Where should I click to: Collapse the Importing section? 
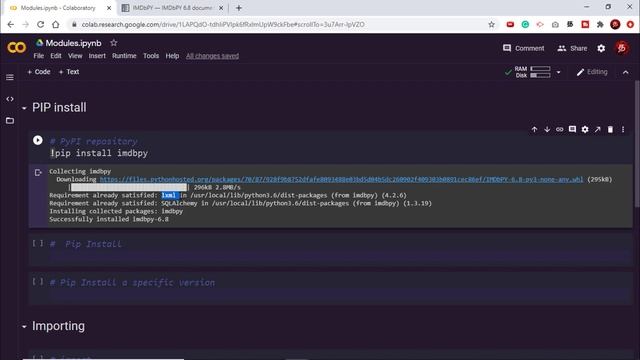coord(24,327)
